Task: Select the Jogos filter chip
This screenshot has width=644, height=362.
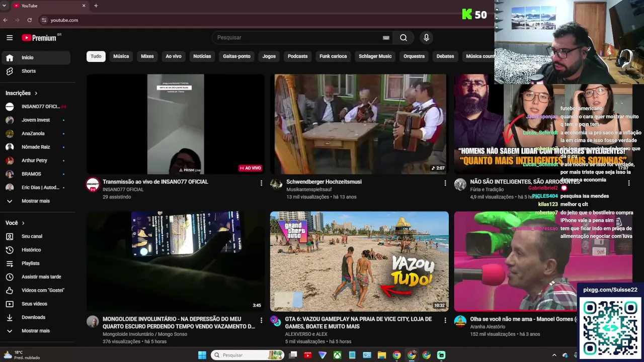Action: tap(269, 56)
